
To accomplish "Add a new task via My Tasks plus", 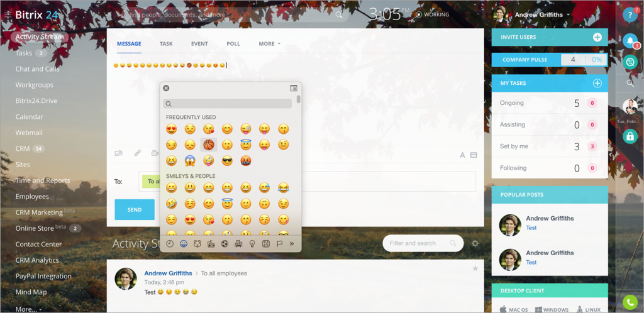I will (597, 83).
